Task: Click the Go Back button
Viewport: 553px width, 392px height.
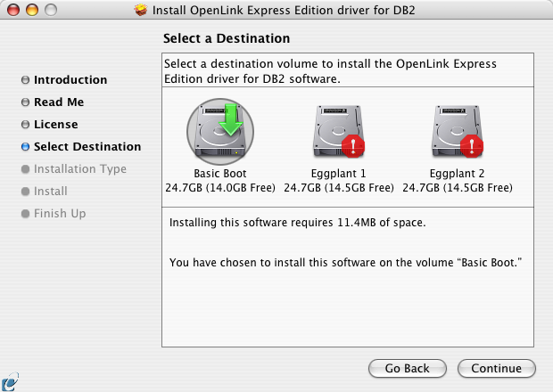Action: pos(408,369)
